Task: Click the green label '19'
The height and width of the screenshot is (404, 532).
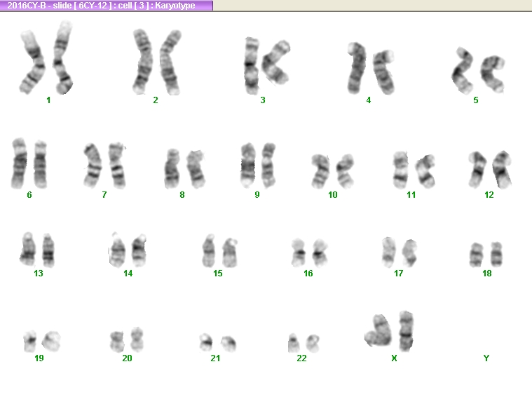Action: pos(39,358)
